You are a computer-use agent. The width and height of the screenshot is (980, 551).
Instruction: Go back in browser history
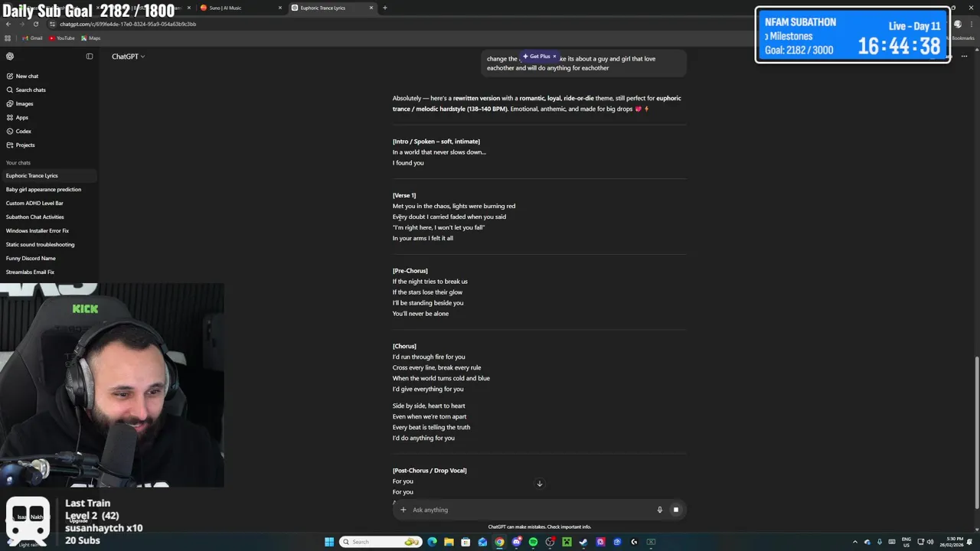(x=8, y=24)
